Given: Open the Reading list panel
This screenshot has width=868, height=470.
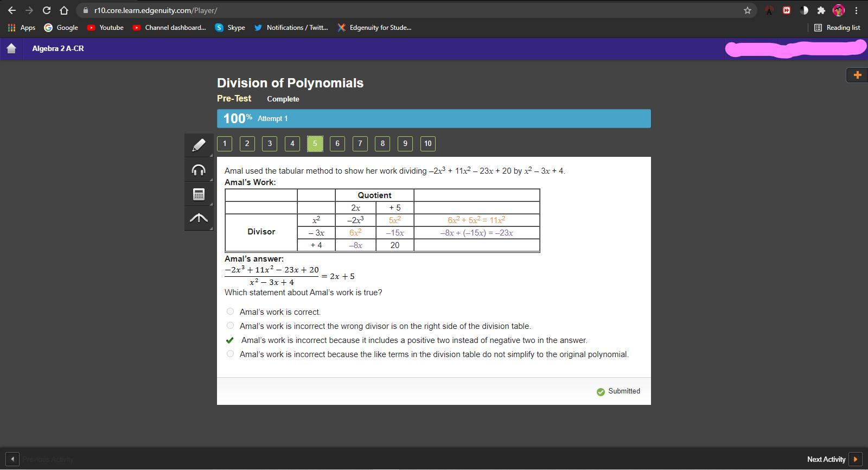Looking at the screenshot, I should click(837, 28).
